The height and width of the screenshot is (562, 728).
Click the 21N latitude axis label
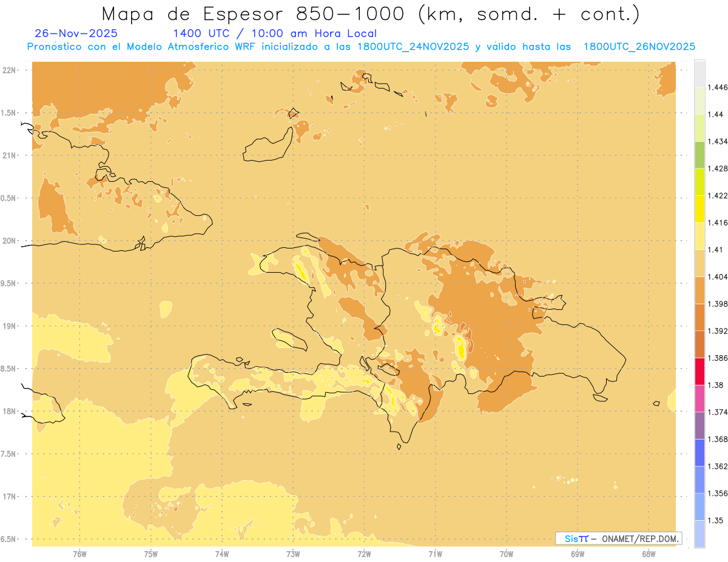coord(9,156)
